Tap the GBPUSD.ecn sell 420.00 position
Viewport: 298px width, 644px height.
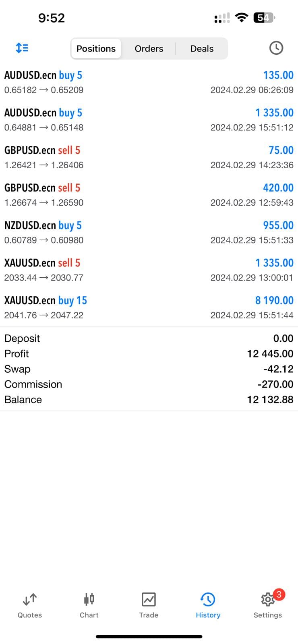tap(149, 195)
